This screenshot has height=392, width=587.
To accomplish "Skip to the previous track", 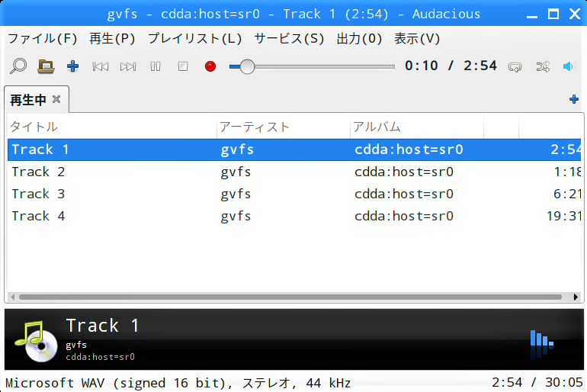I will click(101, 66).
